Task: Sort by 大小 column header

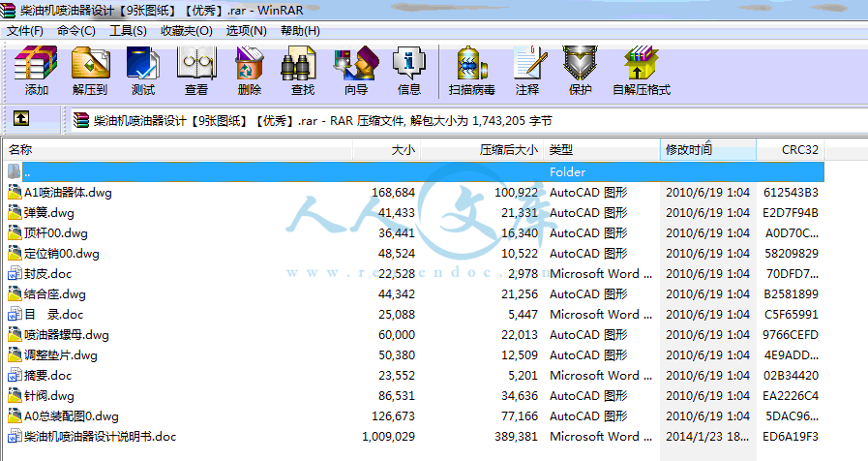Action: [387, 149]
